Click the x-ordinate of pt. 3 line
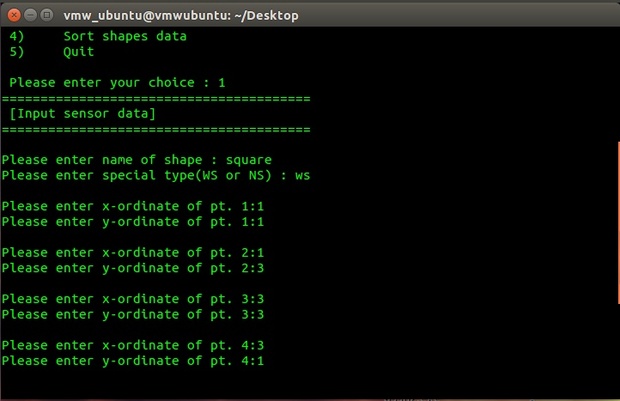Screen dimensions: 620x401 click(133, 299)
